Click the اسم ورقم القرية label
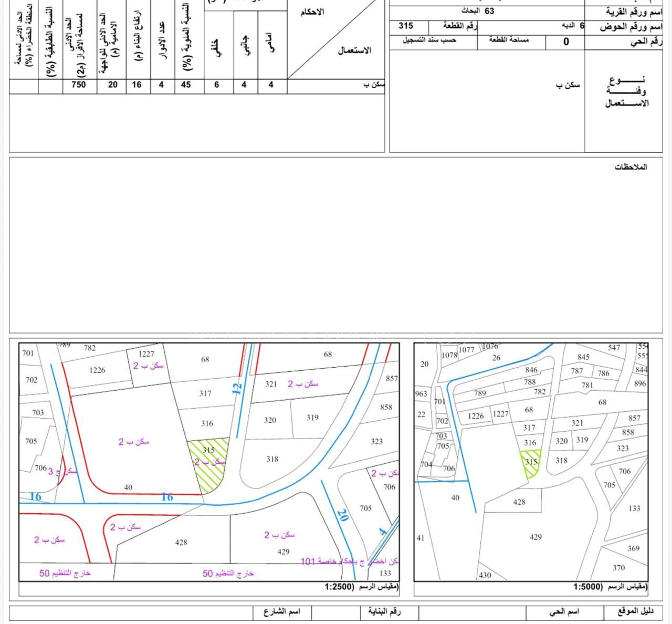672x624 pixels. click(x=634, y=12)
